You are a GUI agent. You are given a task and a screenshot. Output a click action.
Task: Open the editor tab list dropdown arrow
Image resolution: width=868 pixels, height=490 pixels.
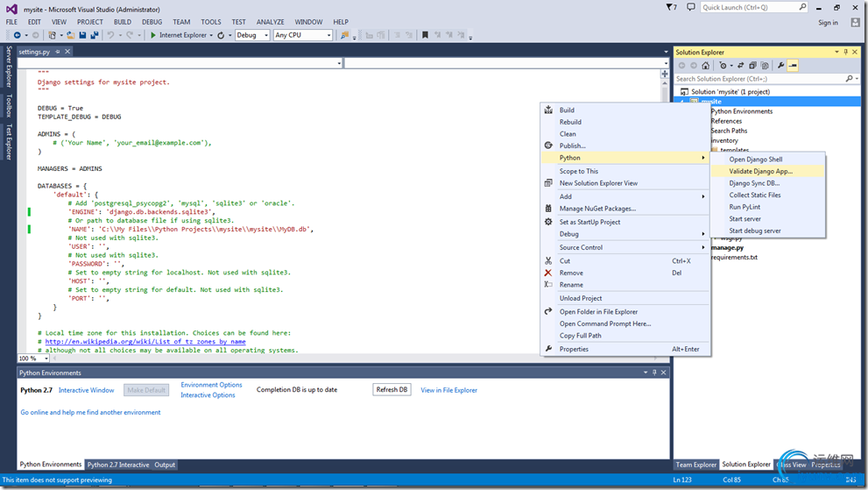coord(666,52)
